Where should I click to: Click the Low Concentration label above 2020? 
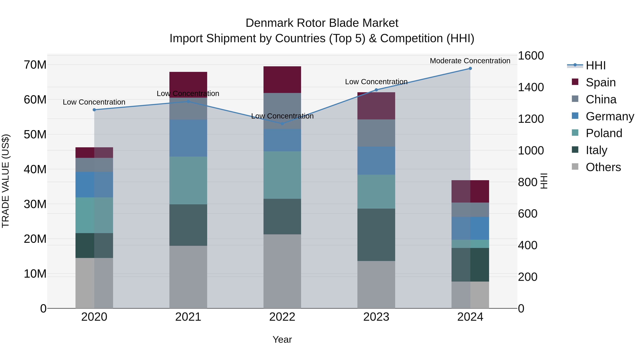94,102
